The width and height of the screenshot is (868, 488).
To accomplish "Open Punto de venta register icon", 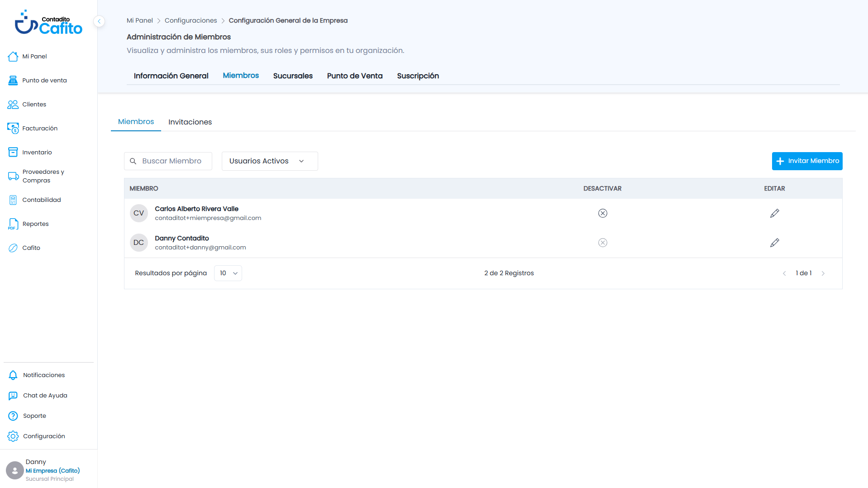I will coord(13,81).
